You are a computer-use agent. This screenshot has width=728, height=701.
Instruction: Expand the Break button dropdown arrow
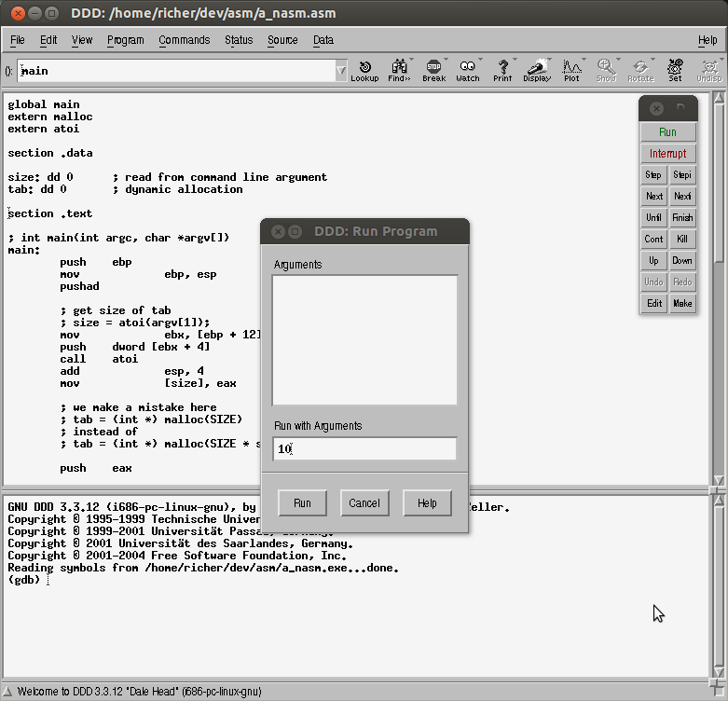coord(446,60)
